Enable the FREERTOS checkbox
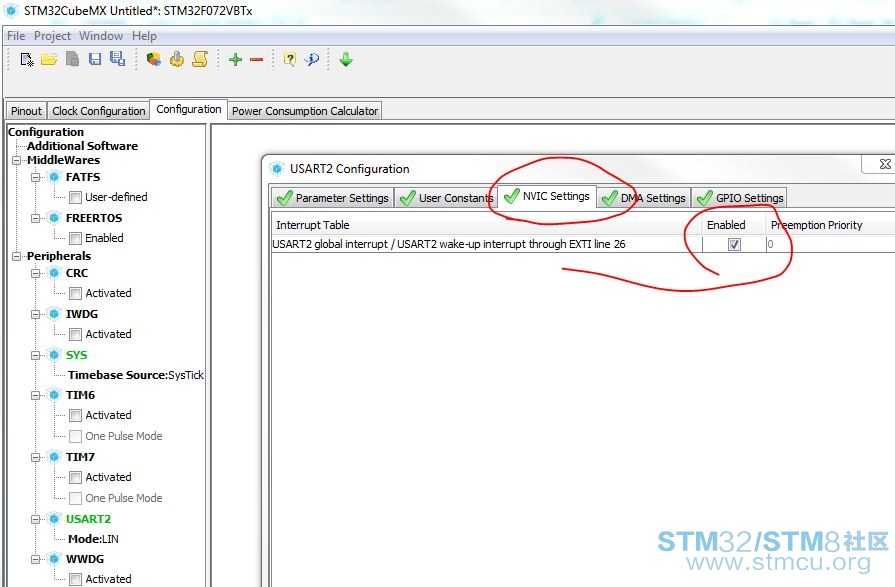Image resolution: width=895 pixels, height=587 pixels. (x=75, y=238)
